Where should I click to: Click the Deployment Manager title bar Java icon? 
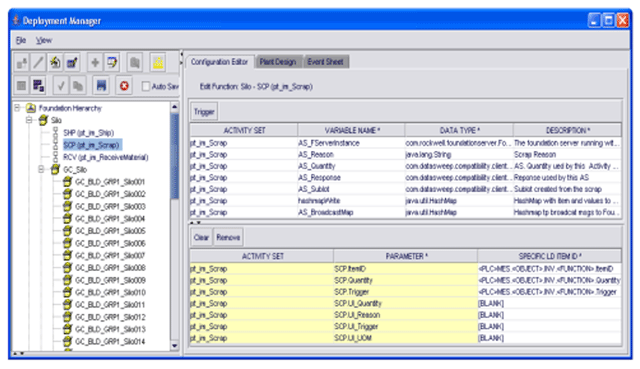16,20
